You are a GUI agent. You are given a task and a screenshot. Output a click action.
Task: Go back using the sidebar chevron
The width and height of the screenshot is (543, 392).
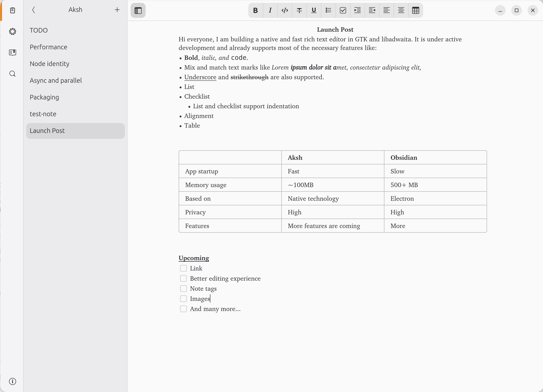(33, 10)
